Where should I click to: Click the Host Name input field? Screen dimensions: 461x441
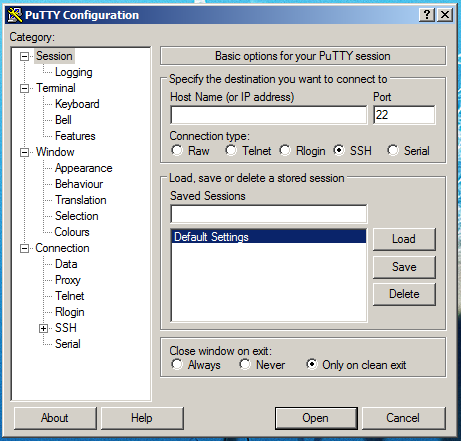point(269,115)
